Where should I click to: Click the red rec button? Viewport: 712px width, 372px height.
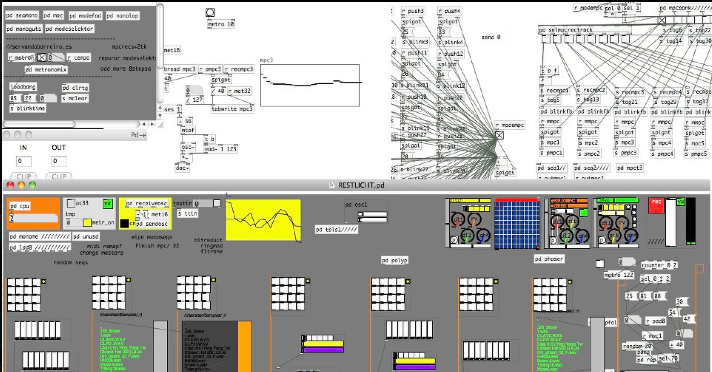click(x=655, y=205)
